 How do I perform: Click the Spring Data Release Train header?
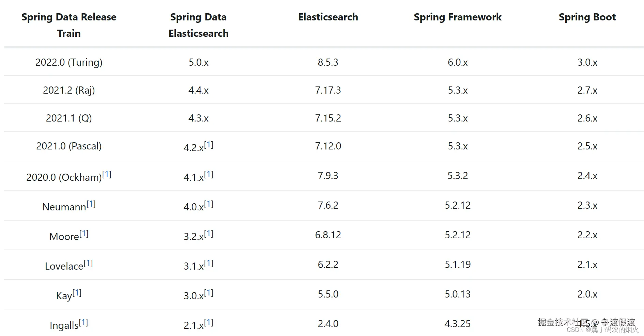(x=69, y=25)
